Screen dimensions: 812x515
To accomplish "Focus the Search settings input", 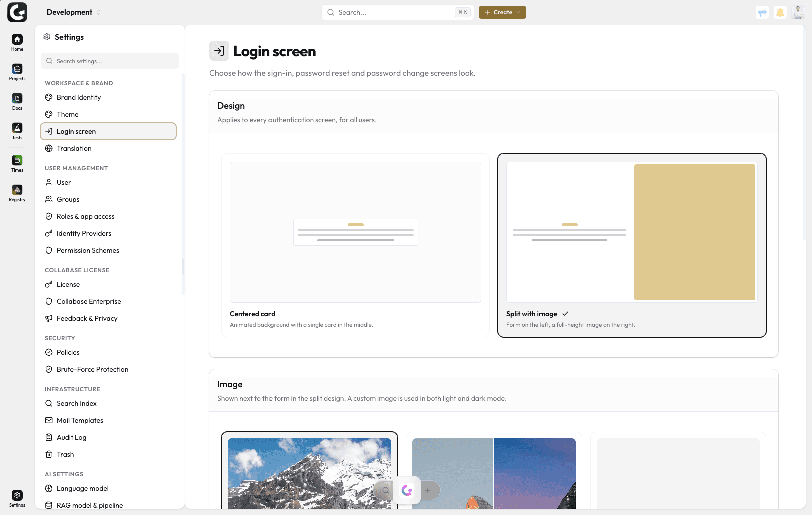I will pyautogui.click(x=110, y=61).
